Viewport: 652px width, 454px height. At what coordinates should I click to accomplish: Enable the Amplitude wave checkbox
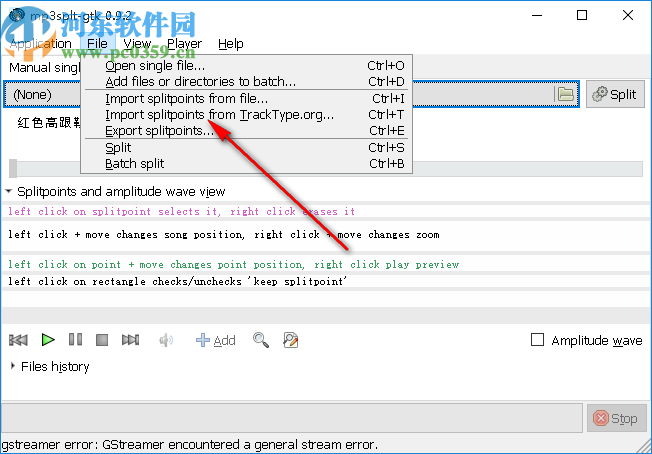click(x=538, y=340)
